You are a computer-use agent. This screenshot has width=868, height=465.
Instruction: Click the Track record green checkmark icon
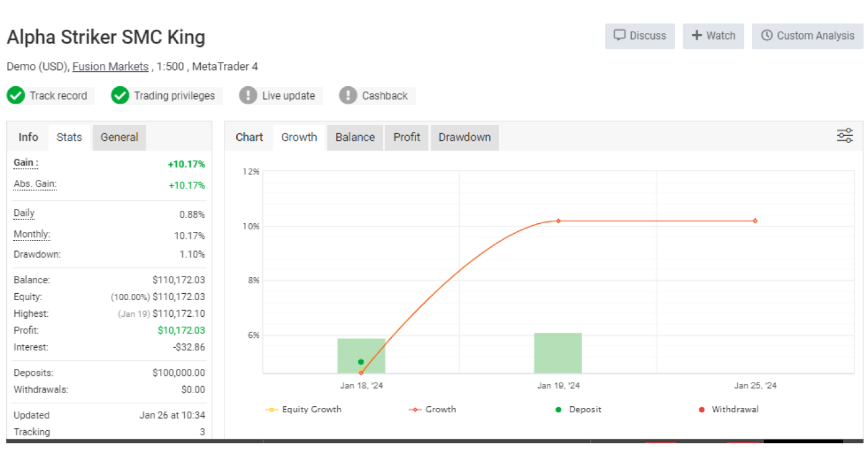(x=15, y=95)
